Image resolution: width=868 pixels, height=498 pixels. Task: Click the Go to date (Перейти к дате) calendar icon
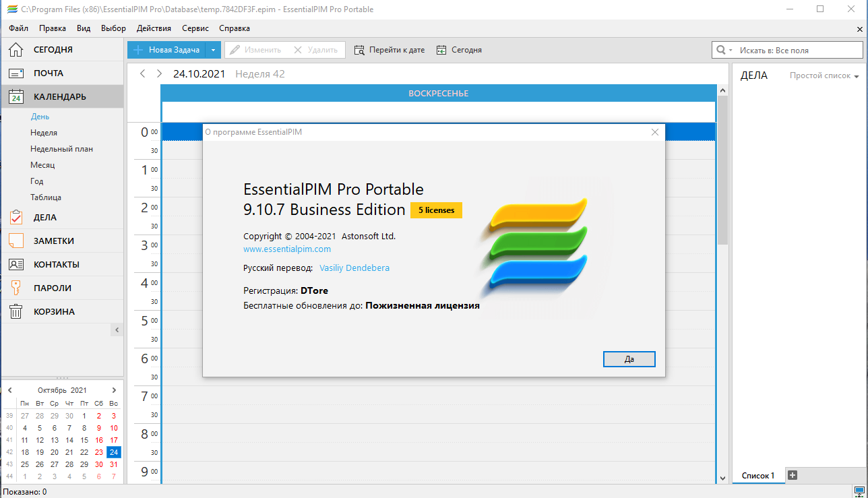point(359,50)
